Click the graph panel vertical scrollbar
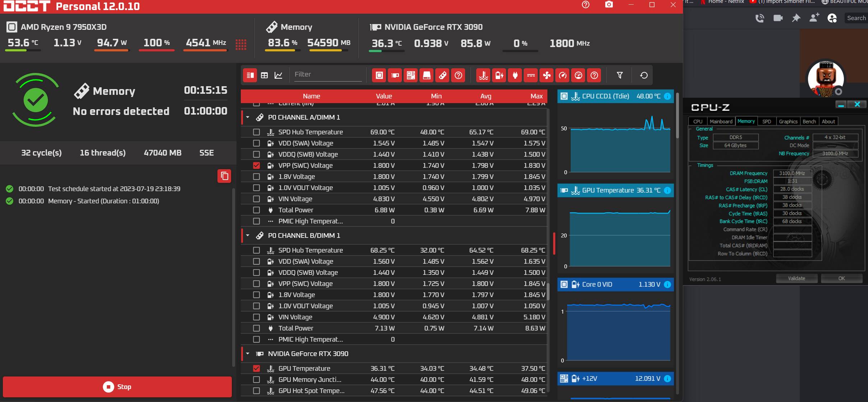 coord(678,115)
